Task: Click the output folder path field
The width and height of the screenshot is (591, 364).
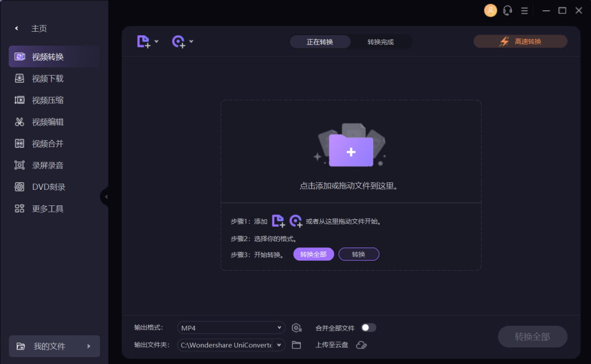Action: tap(226, 345)
